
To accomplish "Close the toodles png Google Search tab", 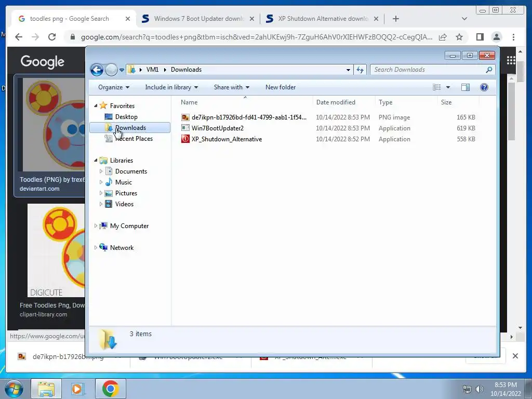I will pos(128,19).
